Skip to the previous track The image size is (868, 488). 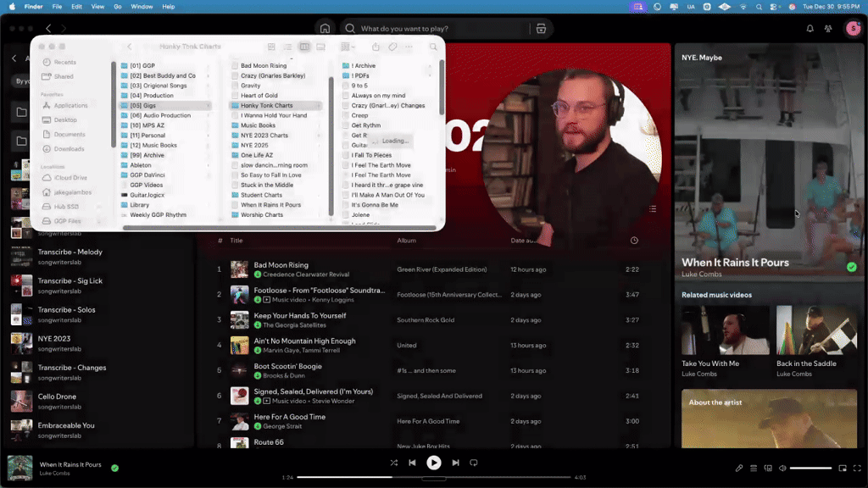[413, 463]
